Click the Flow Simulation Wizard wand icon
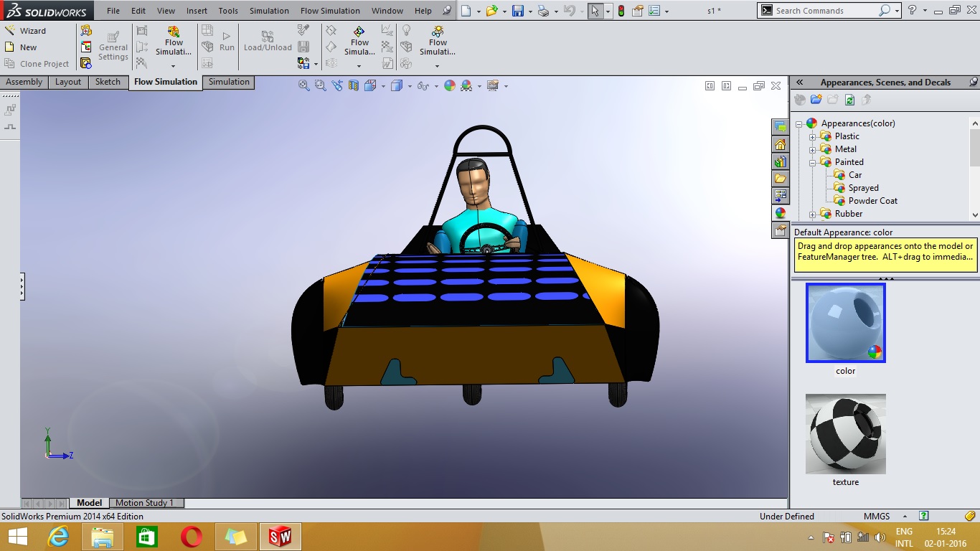Viewport: 980px width, 551px height. [10, 31]
